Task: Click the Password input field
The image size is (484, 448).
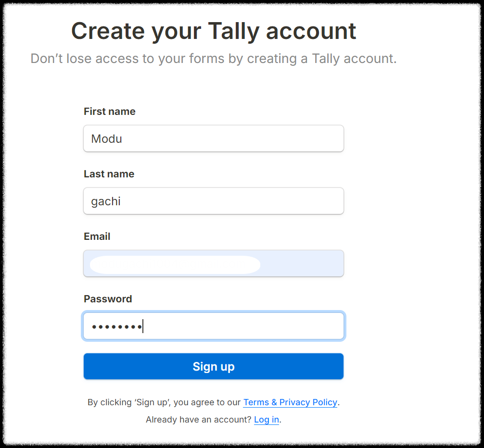Action: (214, 326)
